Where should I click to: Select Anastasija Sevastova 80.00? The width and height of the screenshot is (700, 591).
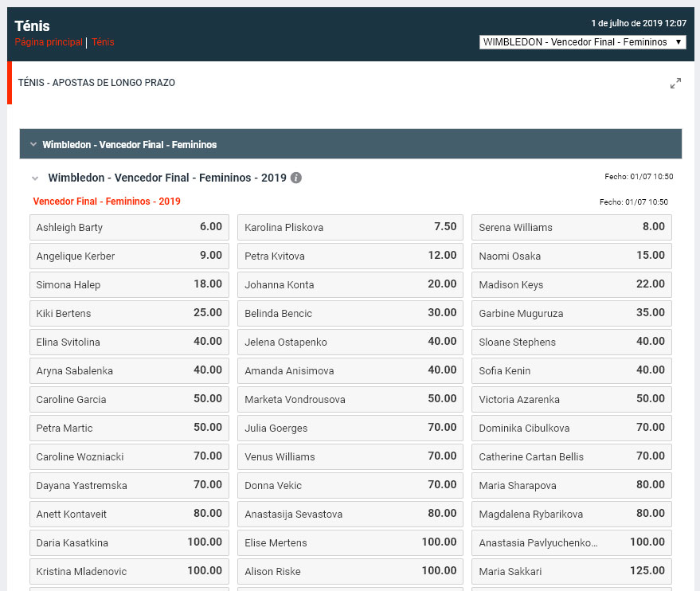[350, 514]
